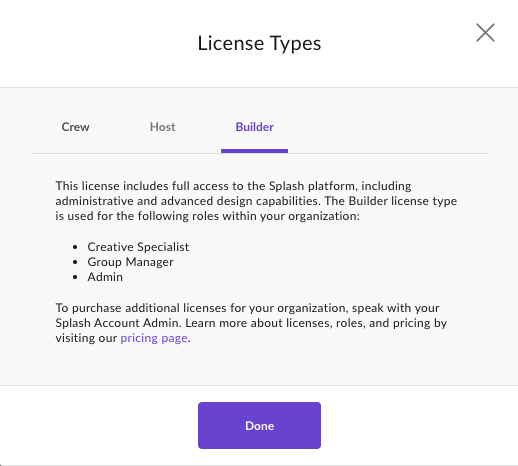This screenshot has width=518, height=466.
Task: Click the bullet dot beside Creative Specialist
Action: pyautogui.click(x=75, y=247)
